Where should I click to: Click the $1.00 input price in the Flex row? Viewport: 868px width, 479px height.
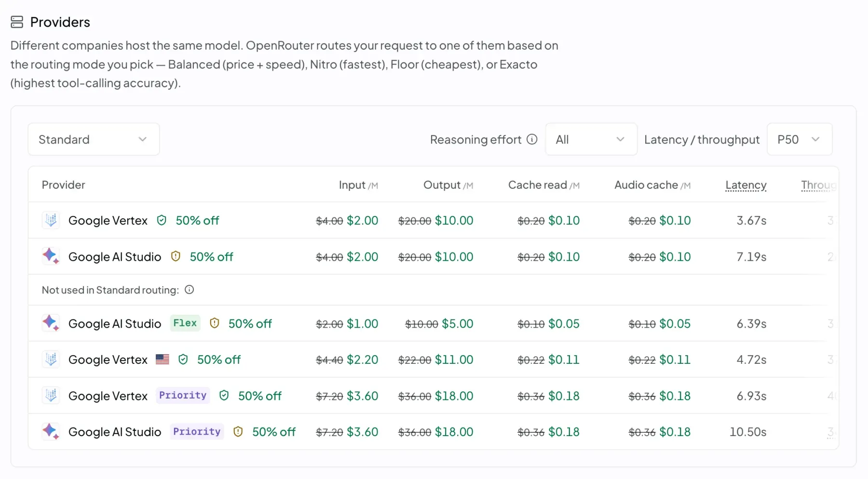pos(363,323)
